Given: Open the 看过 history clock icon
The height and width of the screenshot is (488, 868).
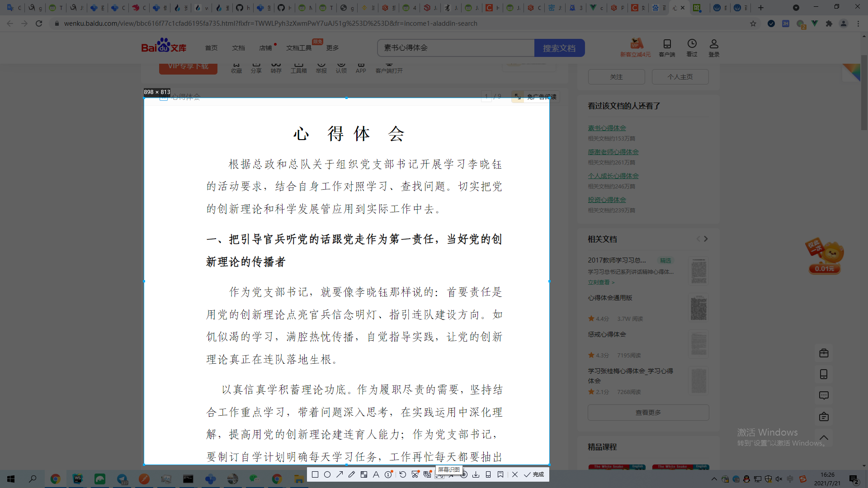Looking at the screenshot, I should (692, 47).
